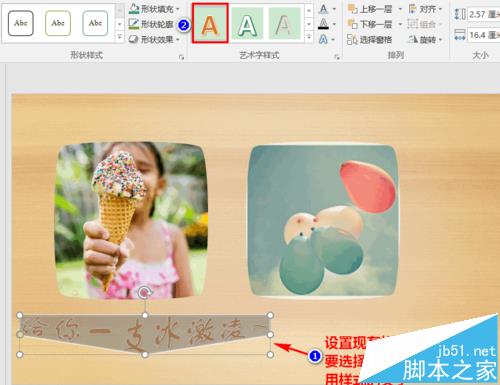
Task: Click top-right sizing handle of banner
Action: (x=270, y=315)
